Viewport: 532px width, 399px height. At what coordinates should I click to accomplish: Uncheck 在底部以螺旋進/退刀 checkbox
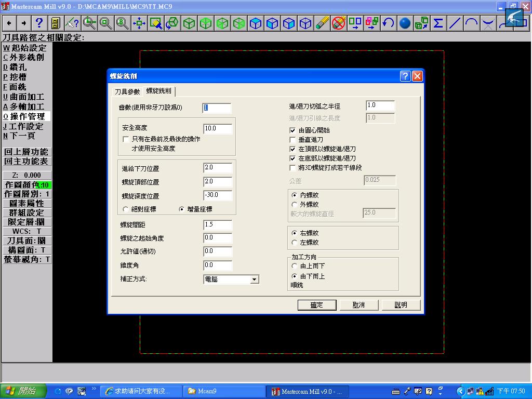pyautogui.click(x=292, y=158)
